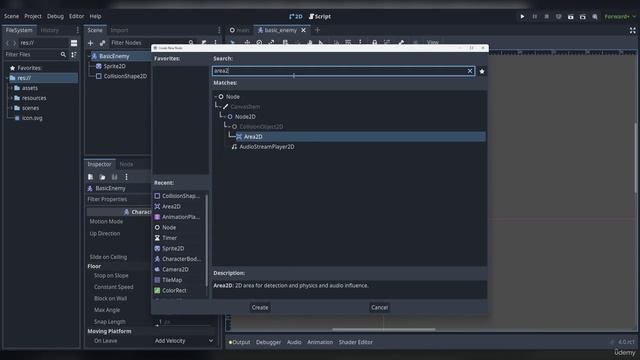Open the Scene menu

(11, 16)
